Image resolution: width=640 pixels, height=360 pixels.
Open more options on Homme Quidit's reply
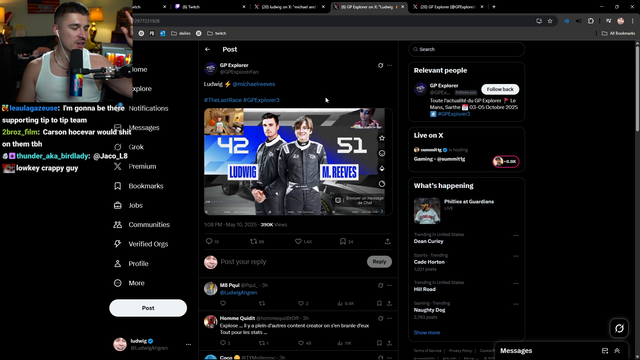pyautogui.click(x=389, y=318)
